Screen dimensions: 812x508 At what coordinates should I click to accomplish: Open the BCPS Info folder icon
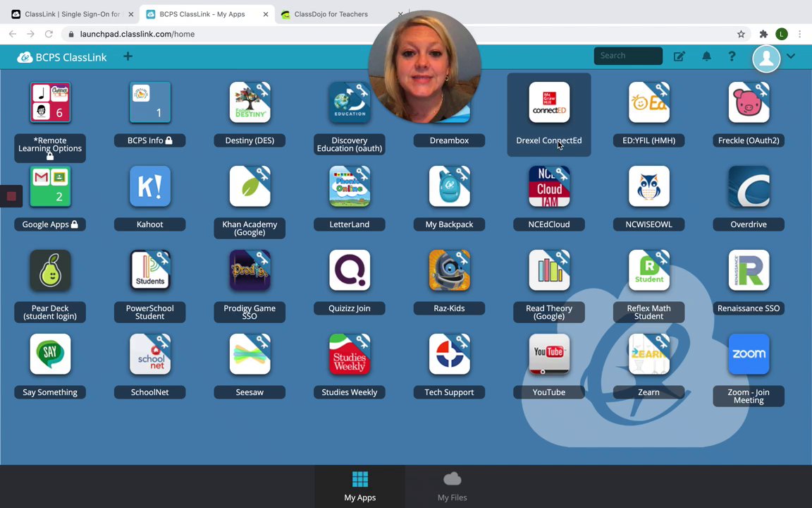(x=149, y=102)
